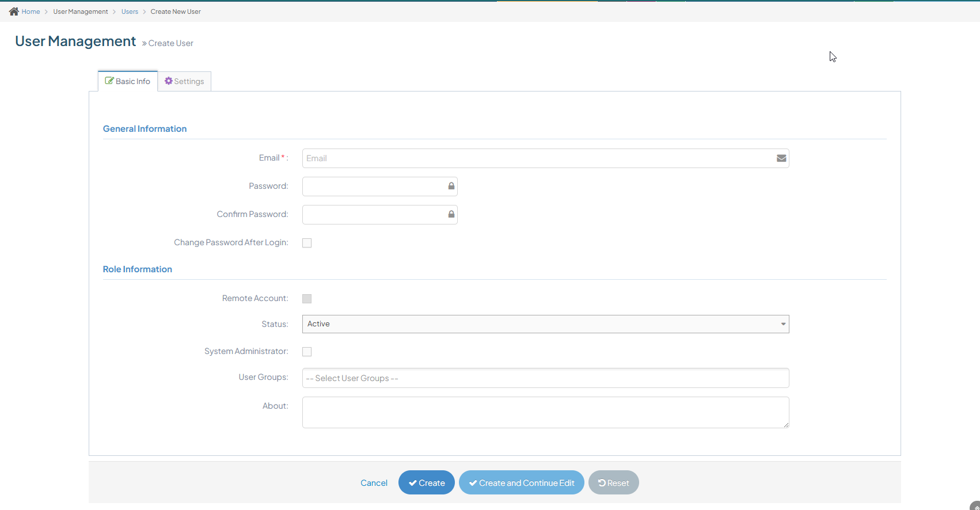
Task: Toggle the Remote Account checkbox
Action: click(x=307, y=299)
